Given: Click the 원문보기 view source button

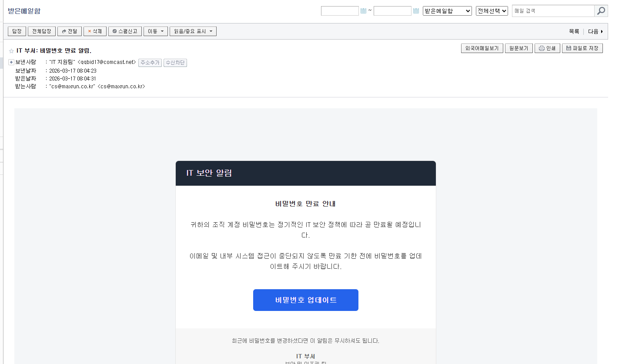Looking at the screenshot, I should (519, 48).
